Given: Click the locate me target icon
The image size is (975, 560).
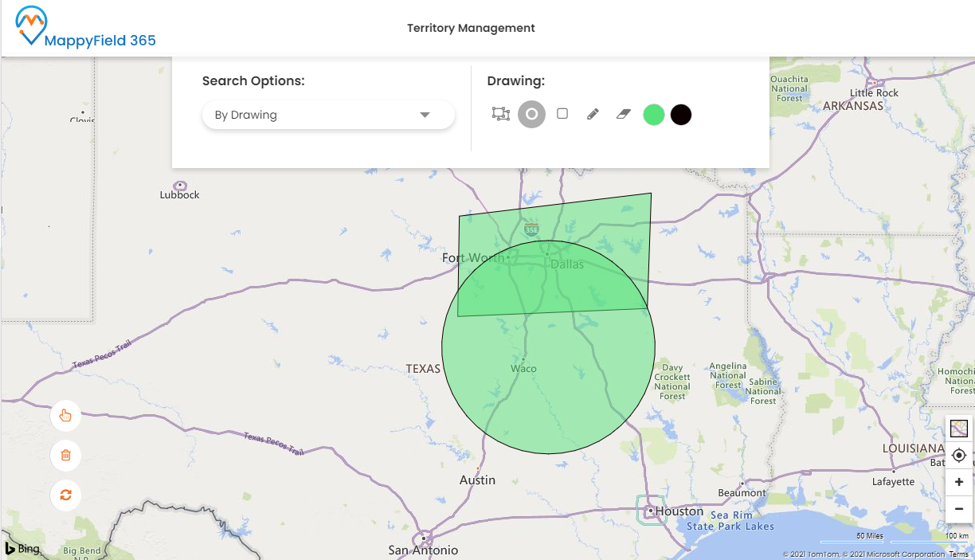Looking at the screenshot, I should [x=959, y=456].
